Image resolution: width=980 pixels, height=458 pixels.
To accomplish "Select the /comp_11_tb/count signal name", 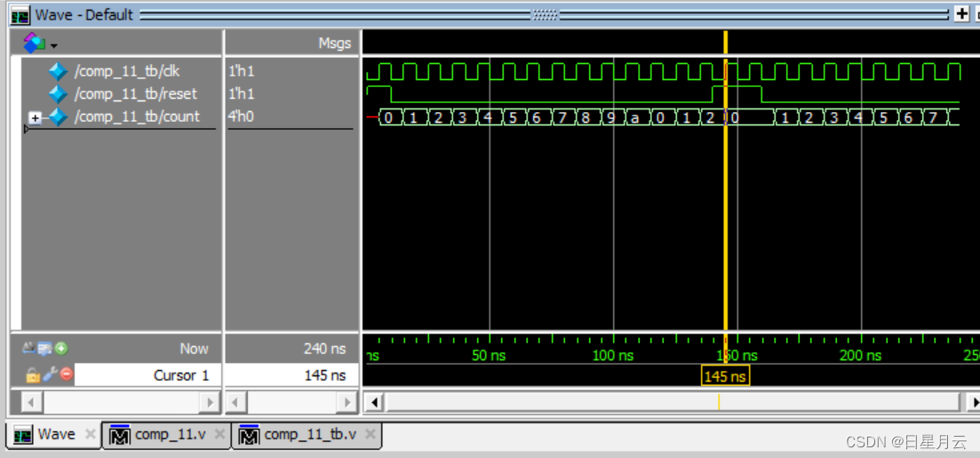I will (x=137, y=117).
